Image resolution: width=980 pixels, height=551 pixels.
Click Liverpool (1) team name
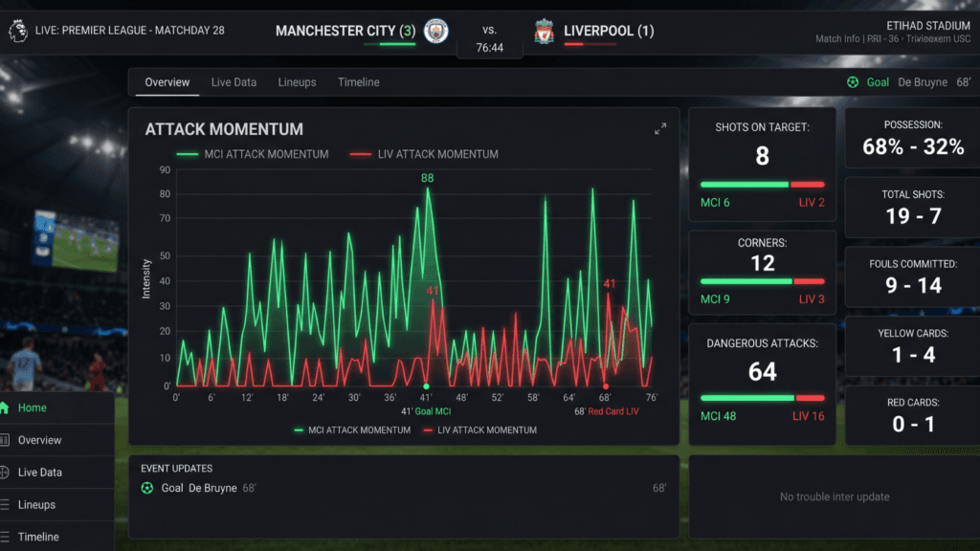pos(609,31)
